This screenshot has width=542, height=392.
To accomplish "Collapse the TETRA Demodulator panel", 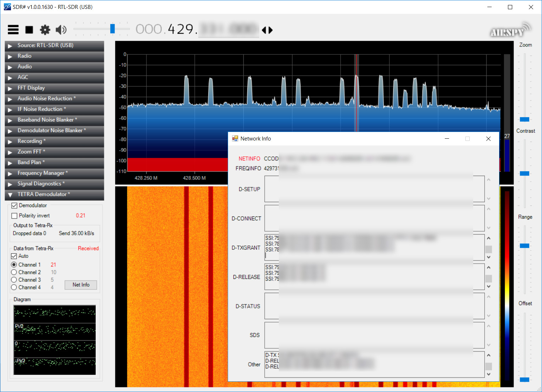I will [x=54, y=194].
